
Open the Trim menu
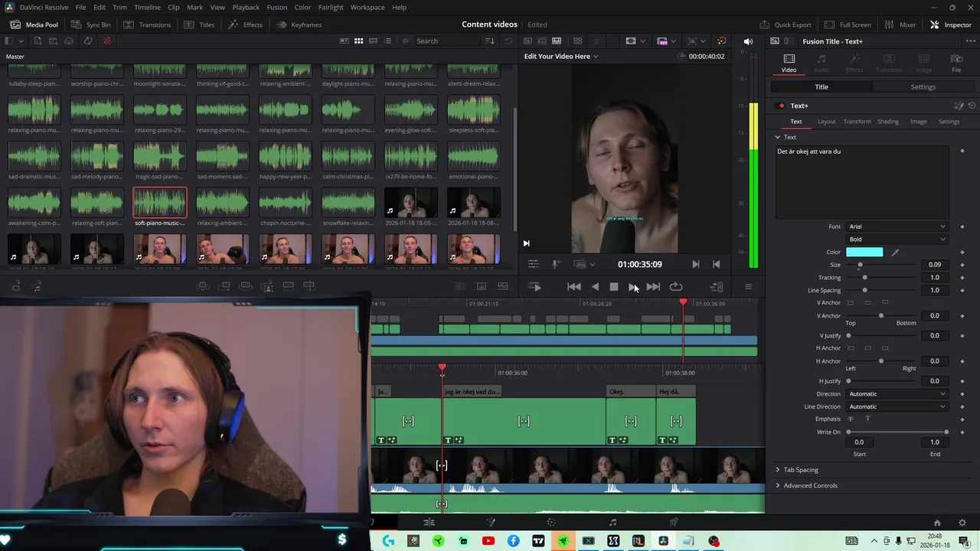(120, 7)
